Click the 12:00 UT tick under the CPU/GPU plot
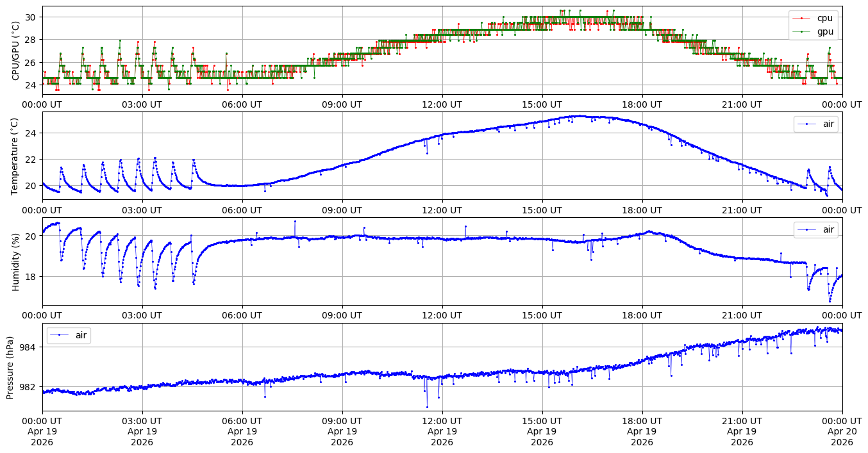The height and width of the screenshot is (453, 868). click(x=442, y=104)
